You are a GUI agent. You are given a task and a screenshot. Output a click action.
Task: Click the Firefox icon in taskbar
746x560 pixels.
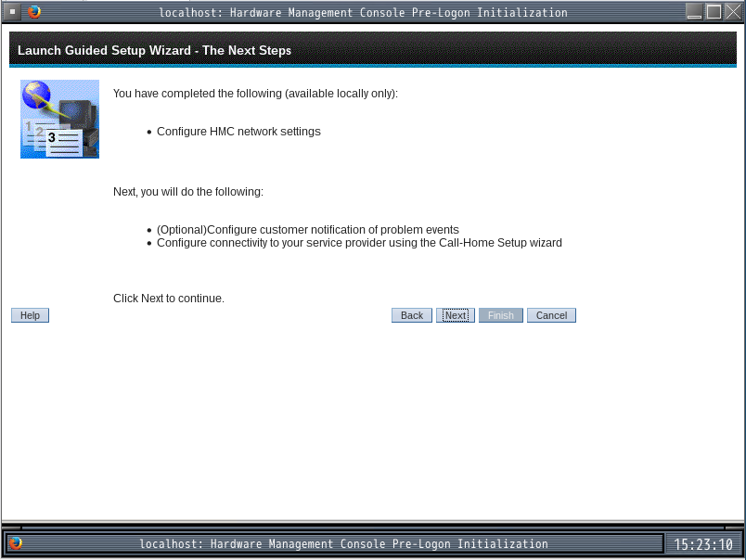[x=15, y=543]
